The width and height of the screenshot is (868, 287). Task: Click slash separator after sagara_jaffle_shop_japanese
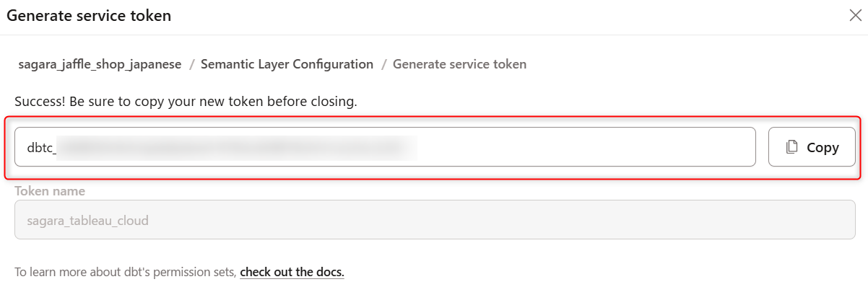pyautogui.click(x=191, y=64)
